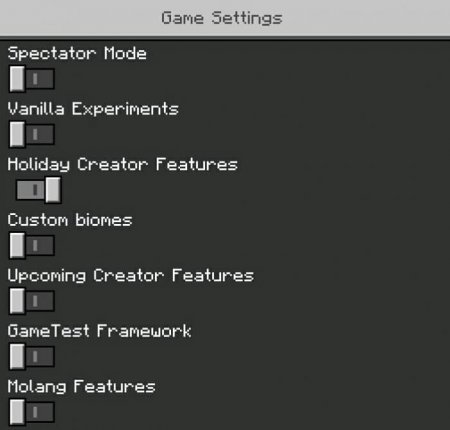Select the Custom biomes label text

click(70, 220)
